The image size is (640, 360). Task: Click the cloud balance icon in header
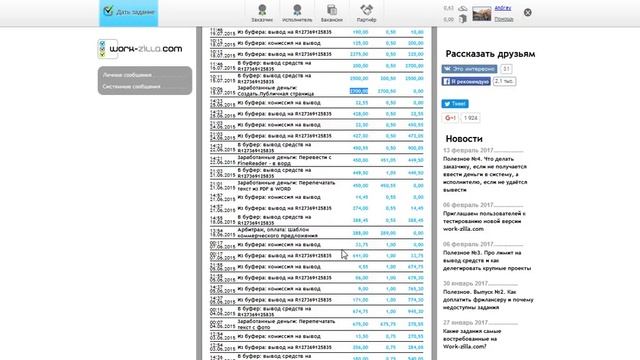[463, 8]
